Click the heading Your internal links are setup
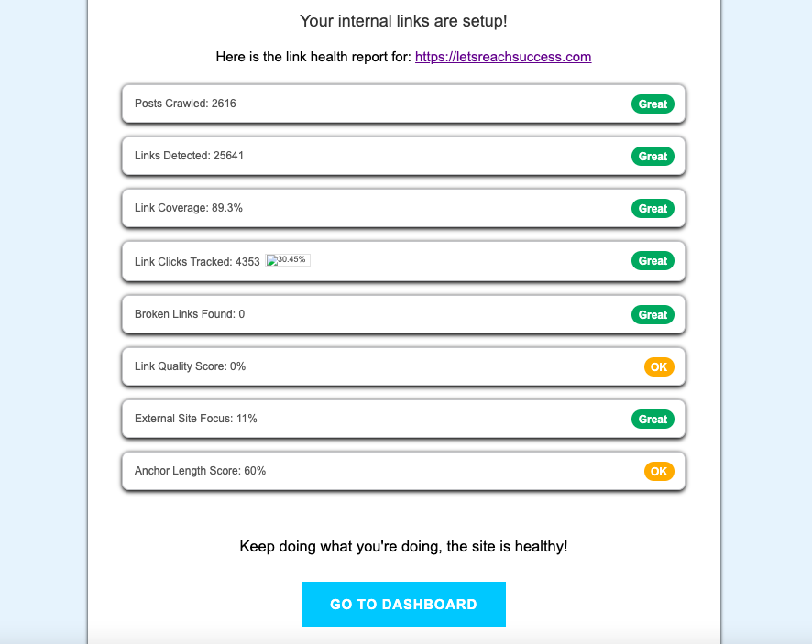Image resolution: width=812 pixels, height=644 pixels. [x=403, y=20]
